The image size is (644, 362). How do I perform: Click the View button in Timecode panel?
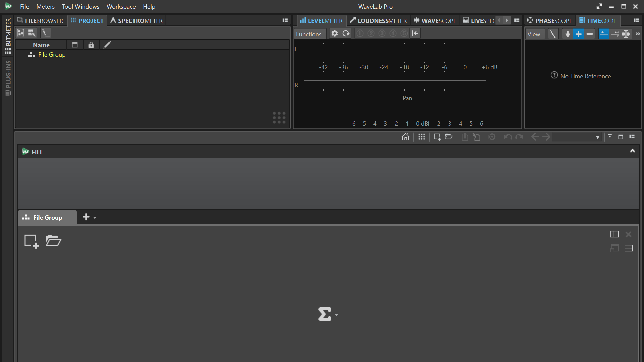[533, 34]
